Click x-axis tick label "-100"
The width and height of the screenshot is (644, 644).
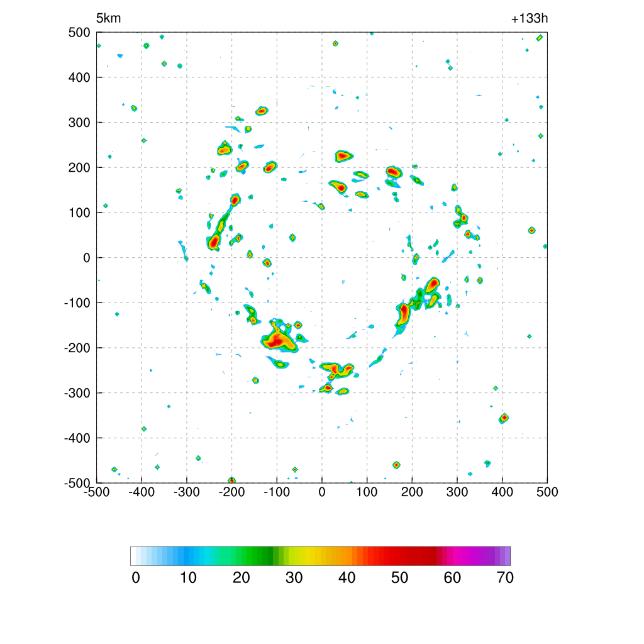(277, 492)
